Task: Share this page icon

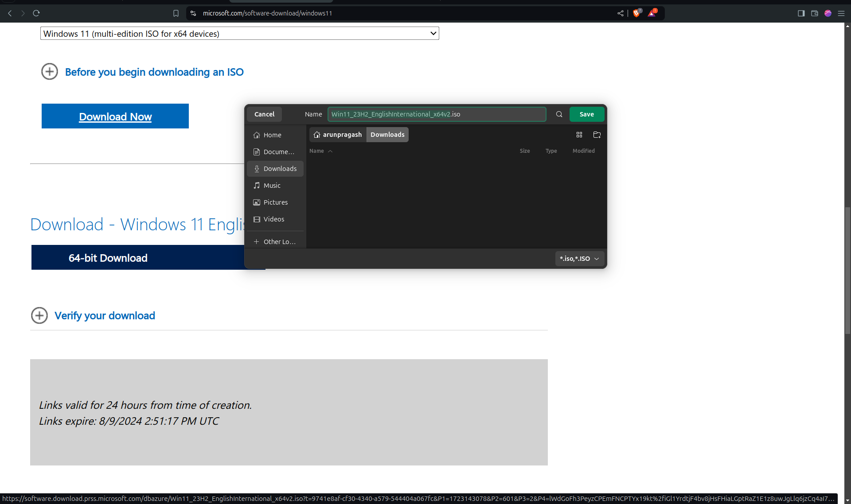Action: pos(621,13)
